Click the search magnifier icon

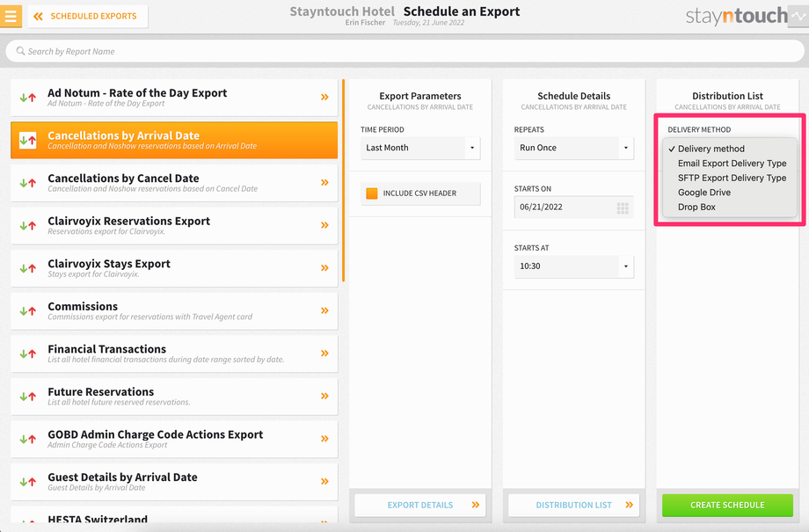20,51
